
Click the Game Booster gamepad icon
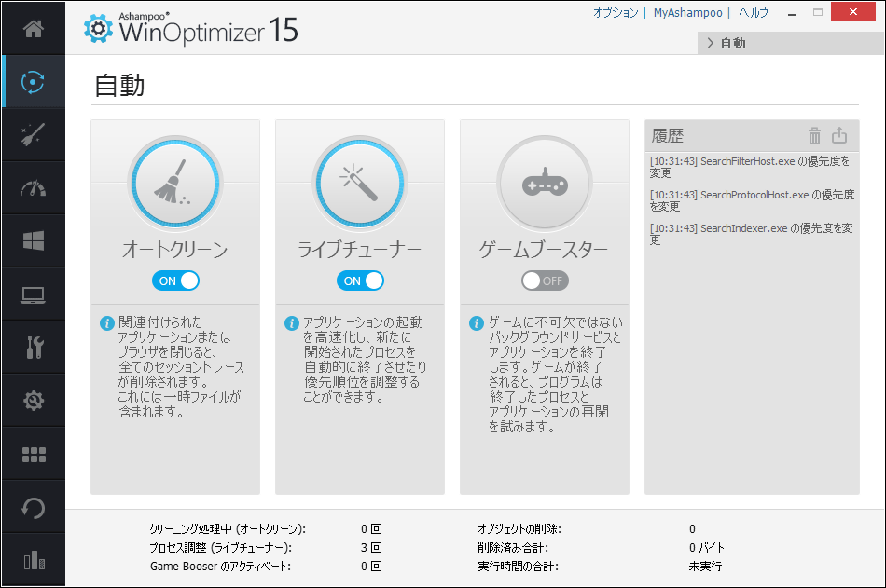[x=545, y=184]
